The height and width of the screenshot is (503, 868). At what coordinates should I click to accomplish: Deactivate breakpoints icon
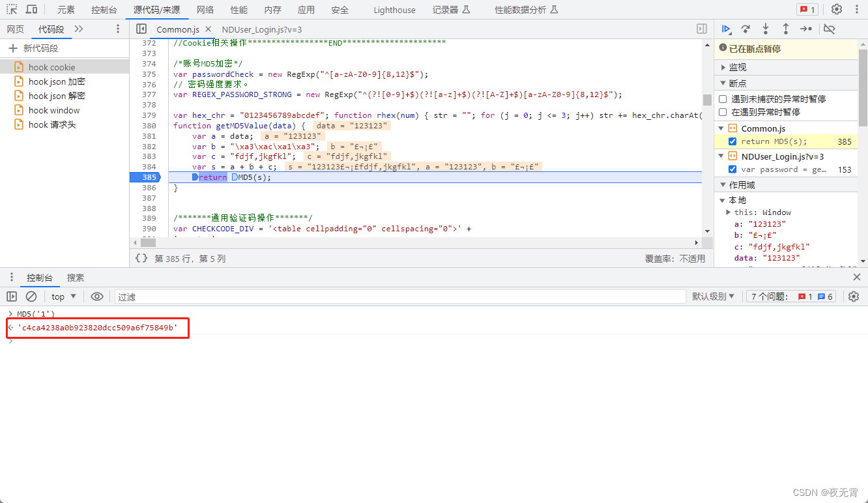[x=829, y=29]
